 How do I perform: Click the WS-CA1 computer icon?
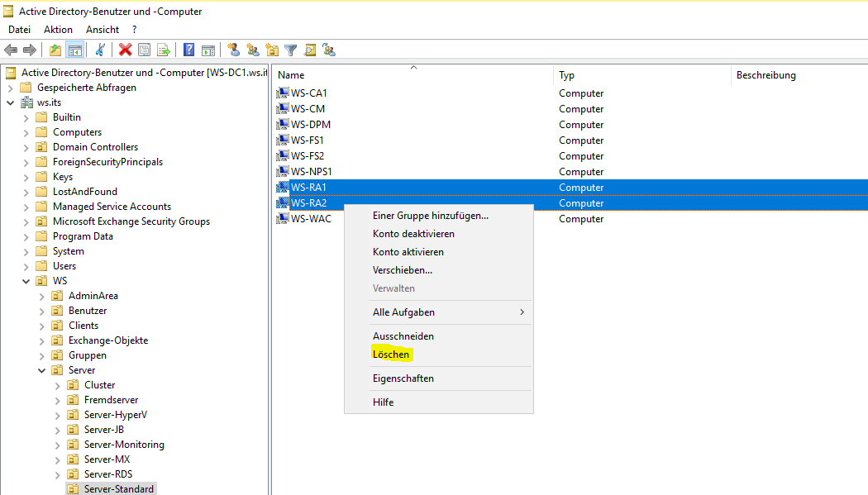pyautogui.click(x=283, y=93)
